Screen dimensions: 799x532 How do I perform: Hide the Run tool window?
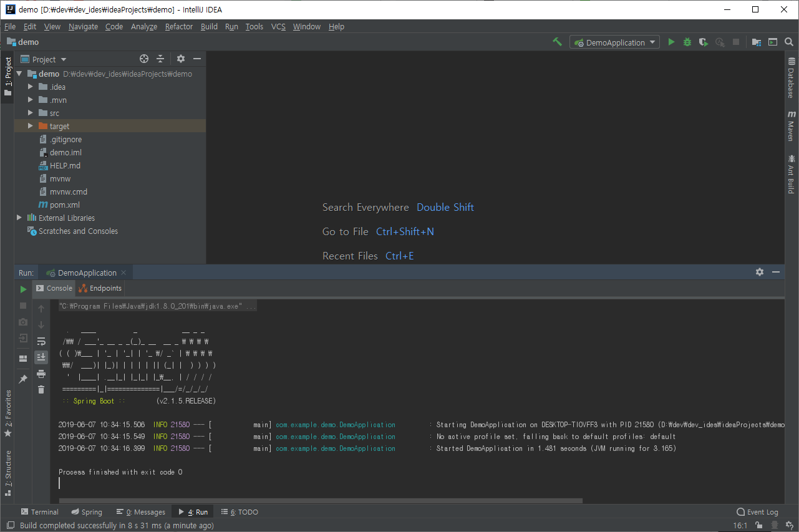tap(776, 272)
